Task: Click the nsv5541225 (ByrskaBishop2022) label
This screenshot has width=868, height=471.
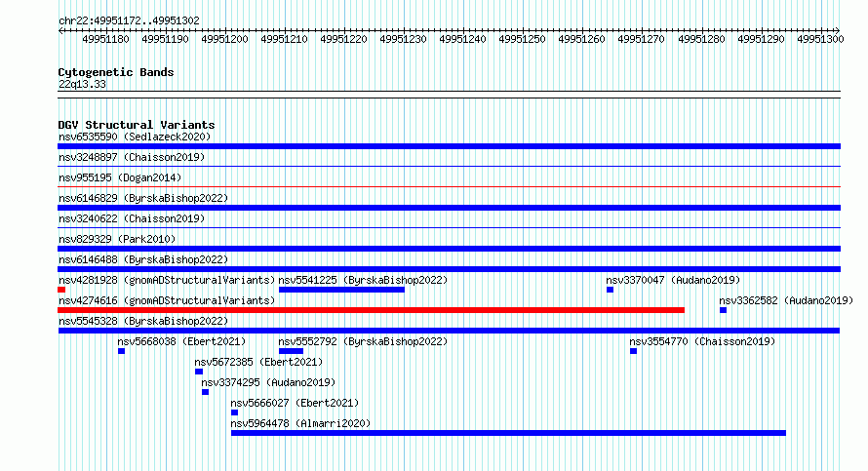Action: coord(363,280)
